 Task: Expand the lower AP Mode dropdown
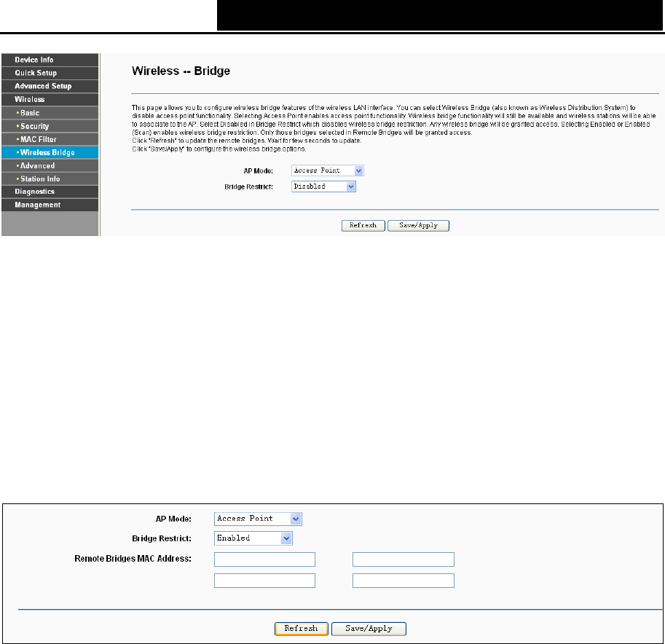pyautogui.click(x=258, y=519)
